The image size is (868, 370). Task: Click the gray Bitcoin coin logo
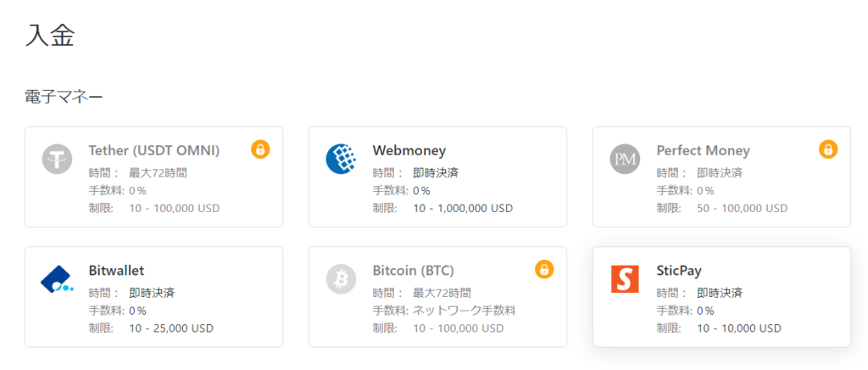[x=341, y=279]
